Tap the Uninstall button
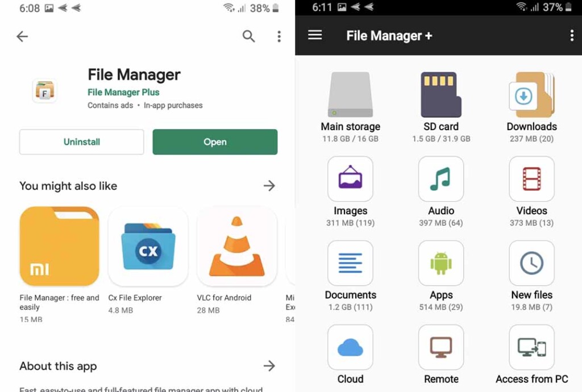Viewport: 582px width, 392px height. coord(81,141)
